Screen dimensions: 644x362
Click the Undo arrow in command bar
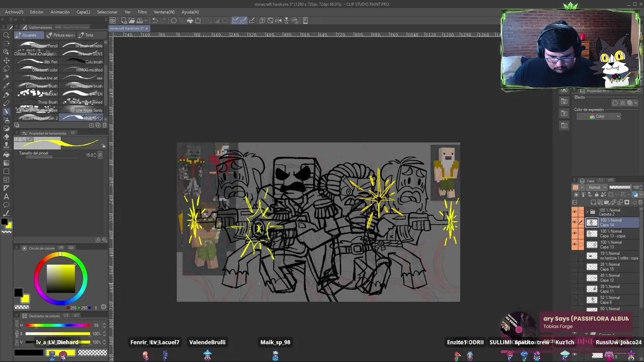(x=155, y=21)
